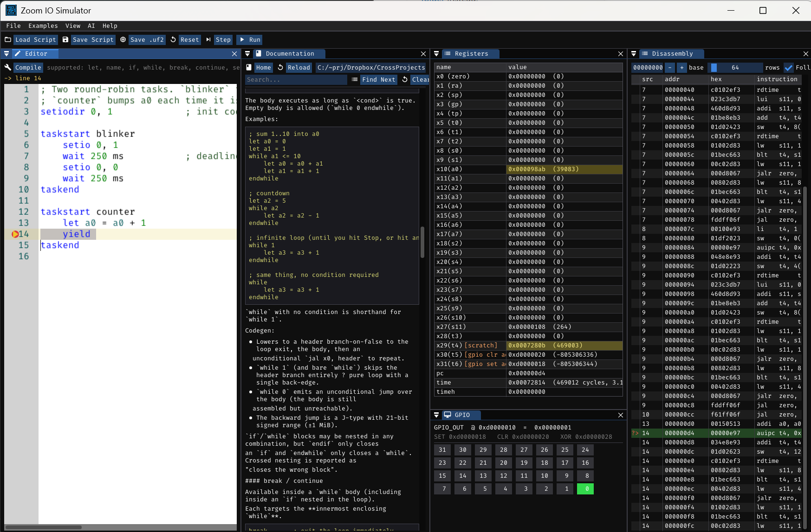Toggle the Follow checkbox in Disassembly
Screen dimensions: 811x532
789,68
